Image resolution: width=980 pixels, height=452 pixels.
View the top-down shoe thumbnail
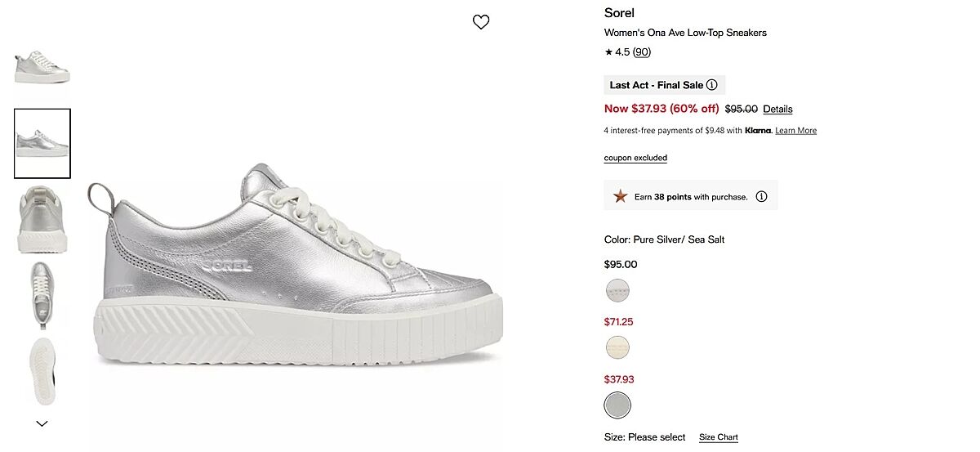pyautogui.click(x=42, y=292)
